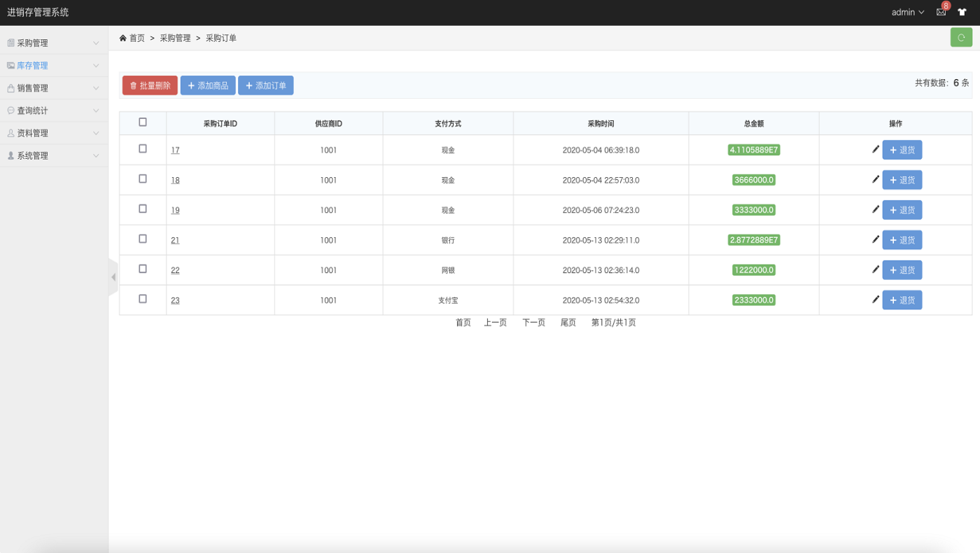The height and width of the screenshot is (553, 980).
Task: Click 下一页 pagination link
Action: (533, 323)
